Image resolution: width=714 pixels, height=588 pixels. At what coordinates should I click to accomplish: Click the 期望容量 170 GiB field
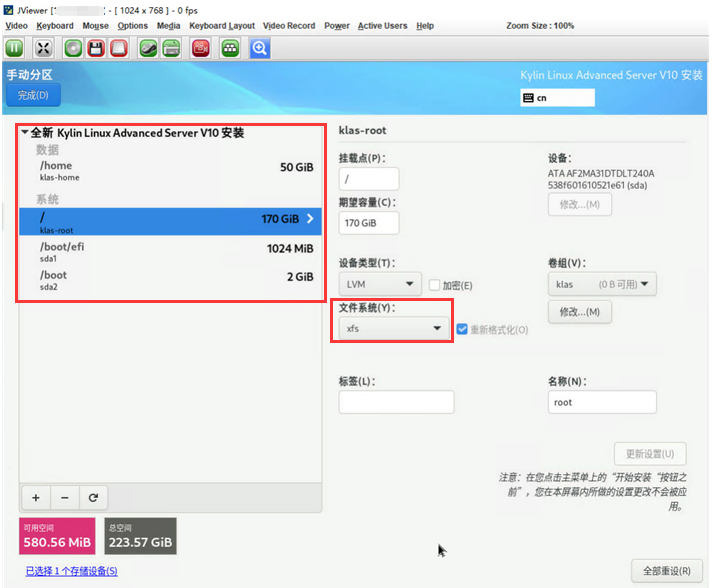point(369,223)
